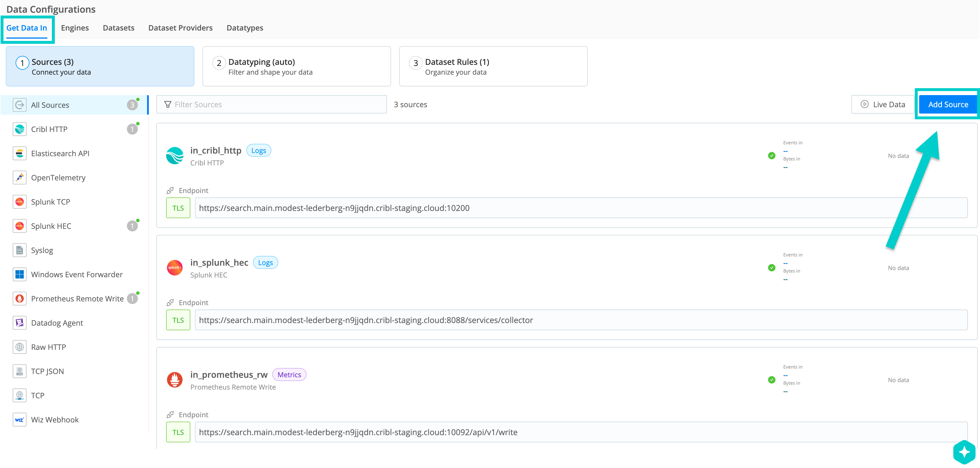Viewport: 980px width, 468px height.
Task: Open the AI assistant sparkle icon
Action: (964, 452)
